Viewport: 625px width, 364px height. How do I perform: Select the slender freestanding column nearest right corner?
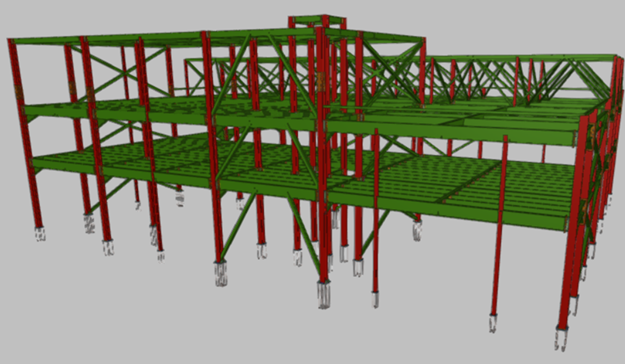pos(499,226)
